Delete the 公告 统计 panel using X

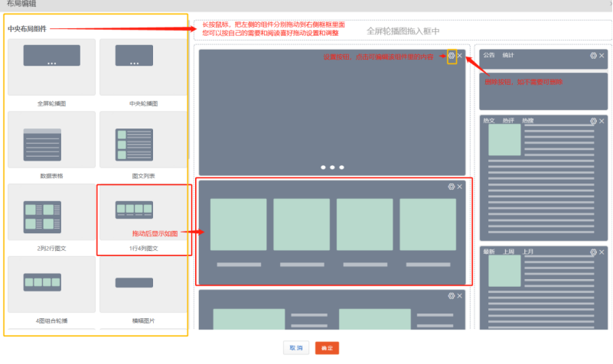tap(602, 56)
